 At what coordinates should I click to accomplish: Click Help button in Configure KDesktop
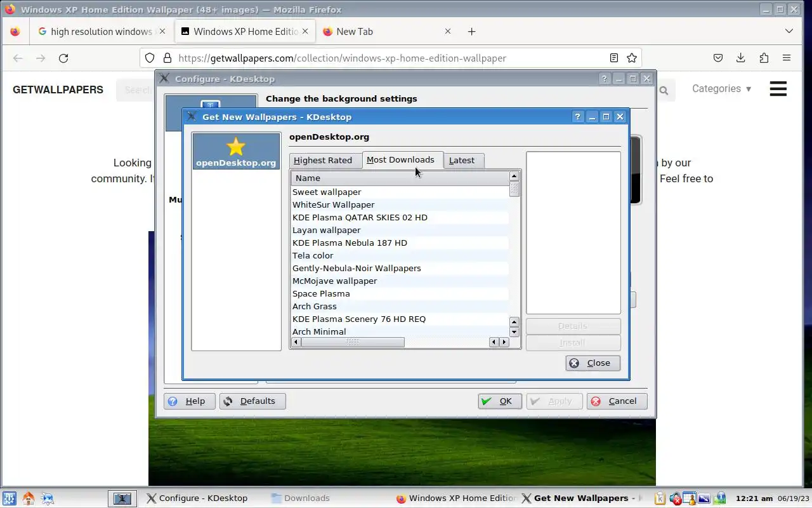pyautogui.click(x=189, y=401)
